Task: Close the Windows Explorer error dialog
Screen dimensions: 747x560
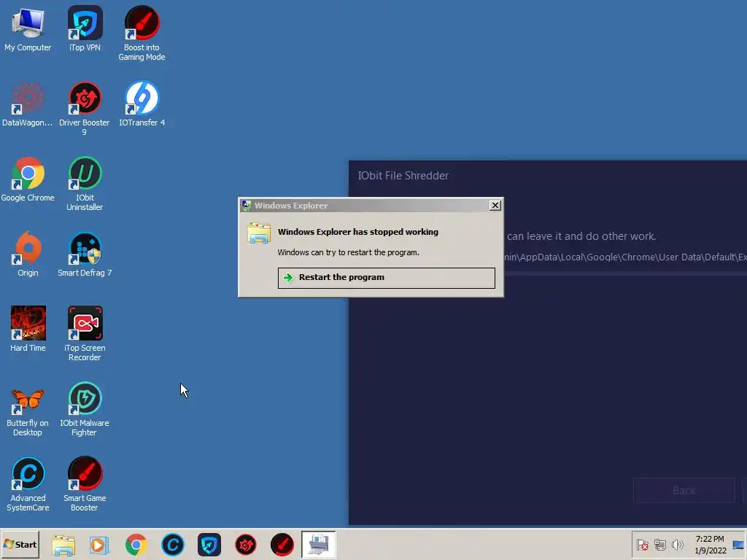Action: click(x=495, y=205)
